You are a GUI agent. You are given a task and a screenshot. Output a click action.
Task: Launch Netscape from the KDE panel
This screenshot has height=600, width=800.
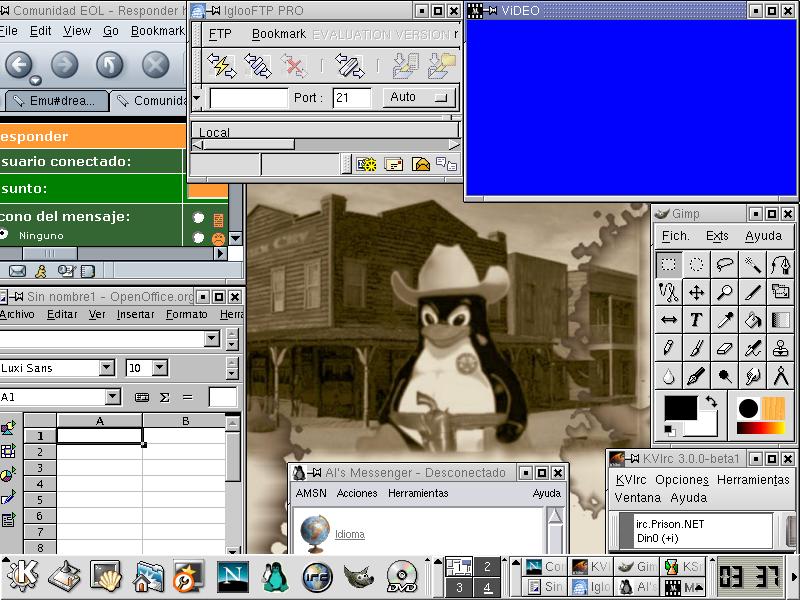232,575
